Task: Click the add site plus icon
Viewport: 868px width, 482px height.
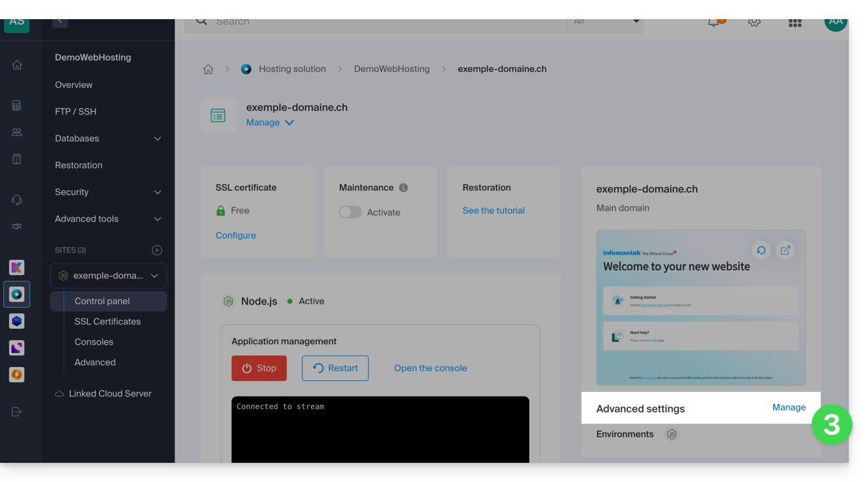Action: (157, 250)
